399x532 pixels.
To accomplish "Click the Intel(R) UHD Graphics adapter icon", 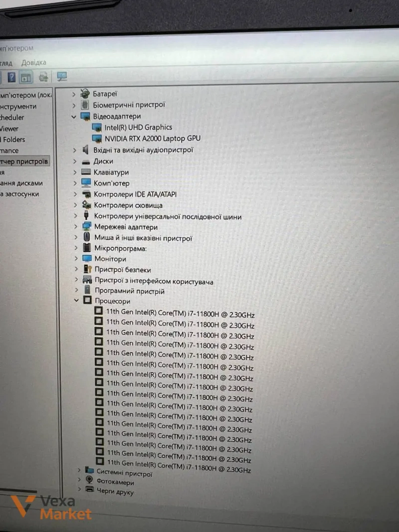I will point(97,127).
